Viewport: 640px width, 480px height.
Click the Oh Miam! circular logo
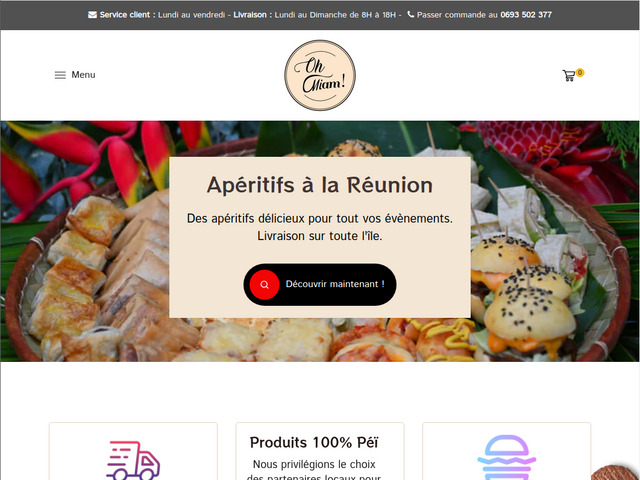pos(320,75)
